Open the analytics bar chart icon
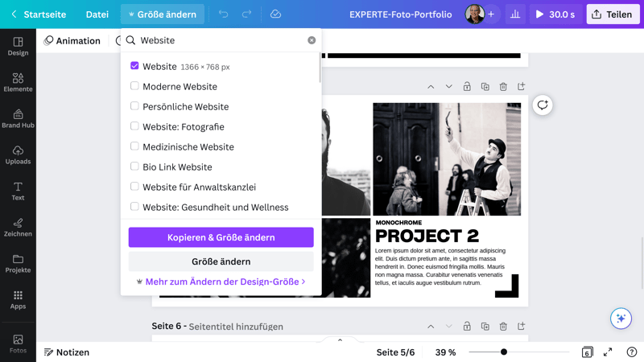 pos(515,14)
